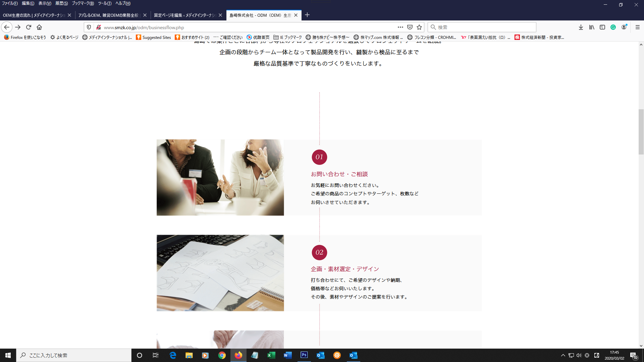
Task: Open the 編集(E) menu
Action: coord(28,3)
